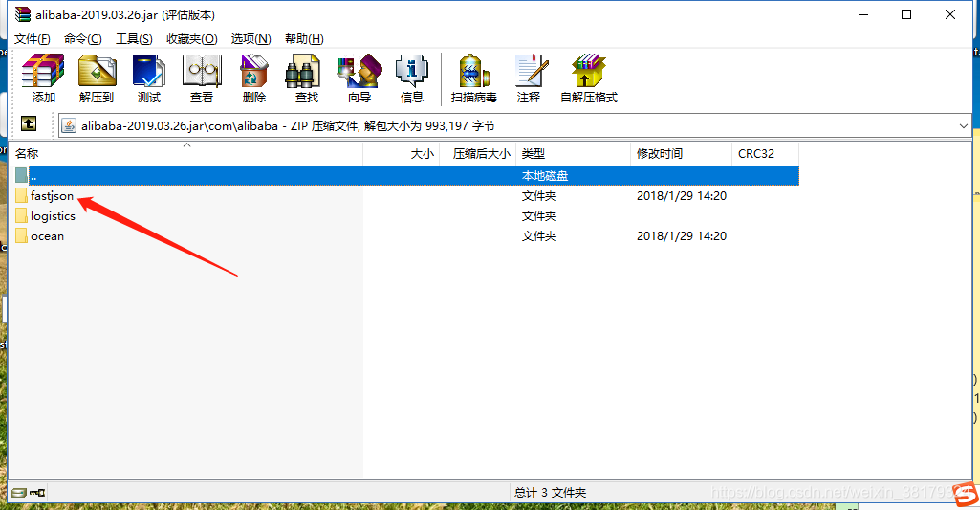This screenshot has height=510, width=980.
Task: Click the 添加 (Add) toolbar icon
Action: [x=43, y=70]
